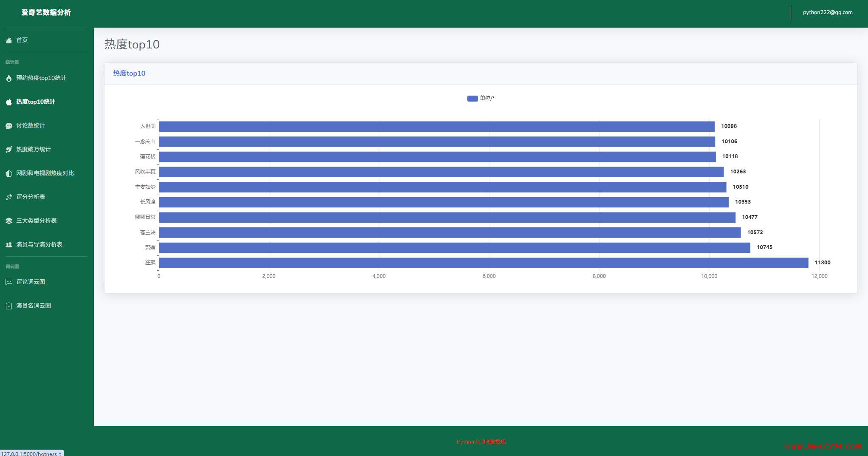
Task: Click the layers icon for 三大类型分析表
Action: pyautogui.click(x=8, y=221)
